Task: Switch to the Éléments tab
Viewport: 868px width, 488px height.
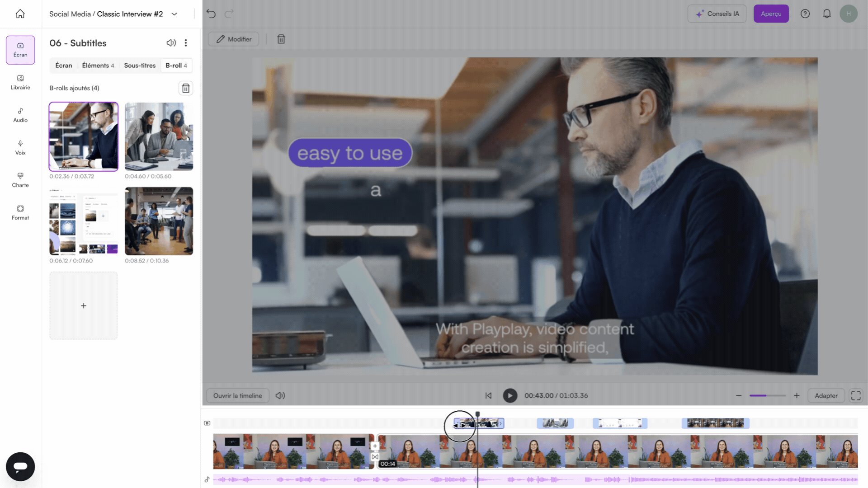Action: point(98,66)
